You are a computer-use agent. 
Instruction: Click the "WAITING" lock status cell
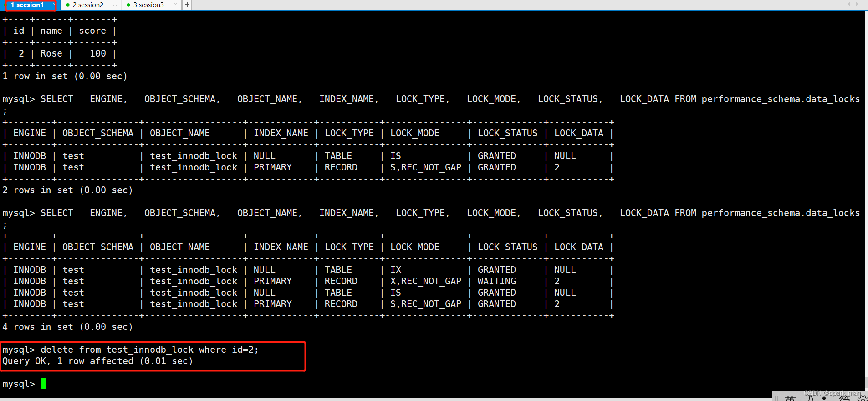click(497, 281)
